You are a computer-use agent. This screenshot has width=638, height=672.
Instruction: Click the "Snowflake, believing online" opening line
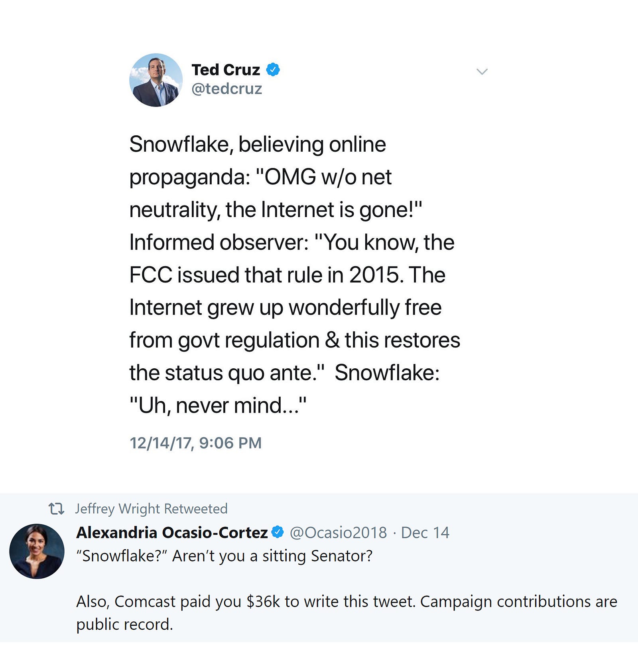click(258, 144)
